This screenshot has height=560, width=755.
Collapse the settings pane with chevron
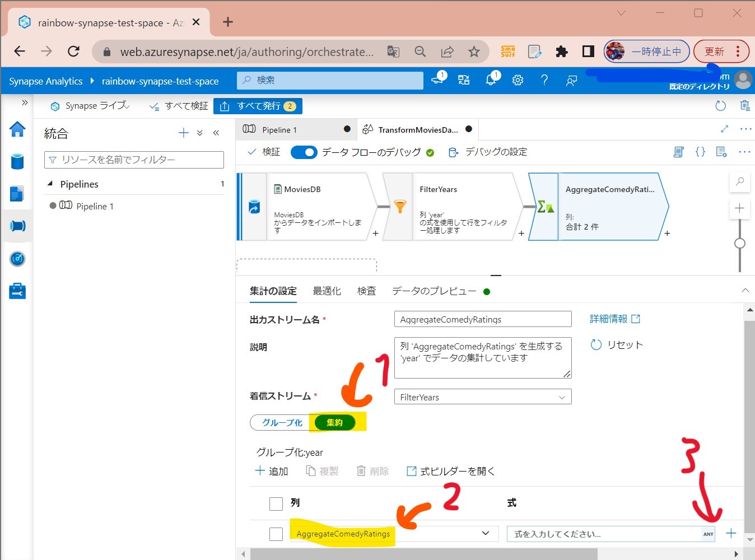[745, 290]
